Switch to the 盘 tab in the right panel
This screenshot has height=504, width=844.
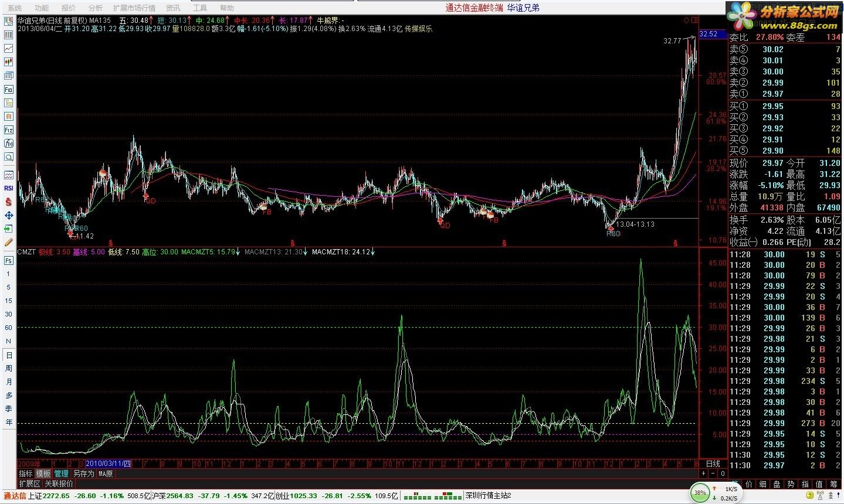(x=777, y=484)
